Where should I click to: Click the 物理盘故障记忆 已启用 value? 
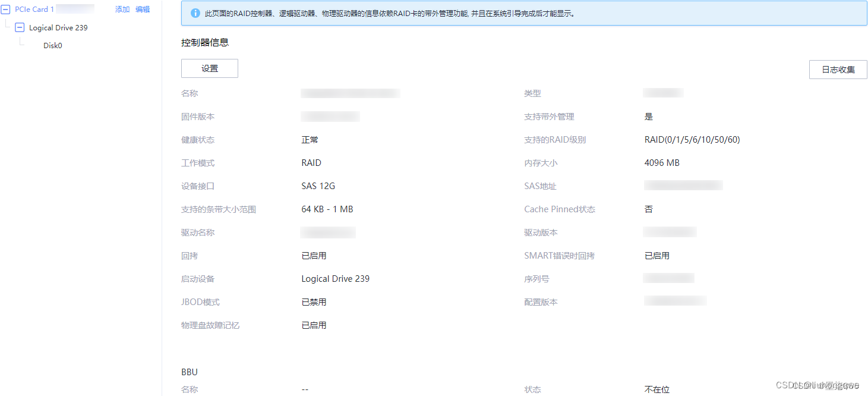tap(314, 325)
